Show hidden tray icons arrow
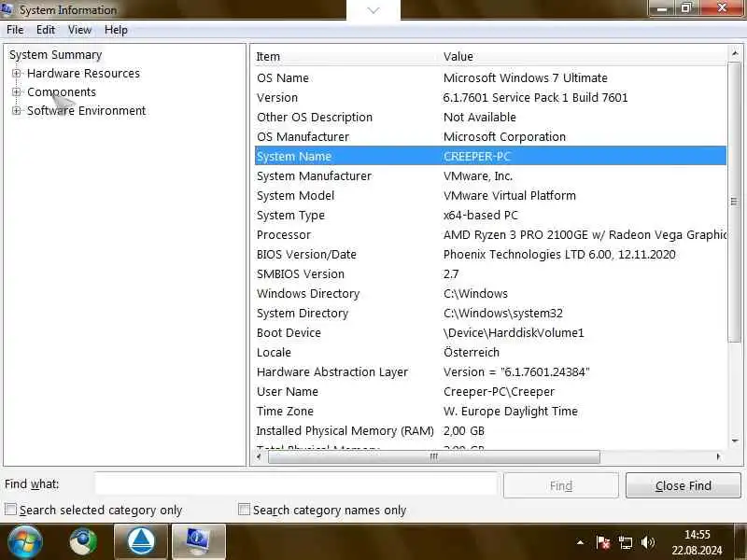This screenshot has height=560, width=747. [x=580, y=542]
